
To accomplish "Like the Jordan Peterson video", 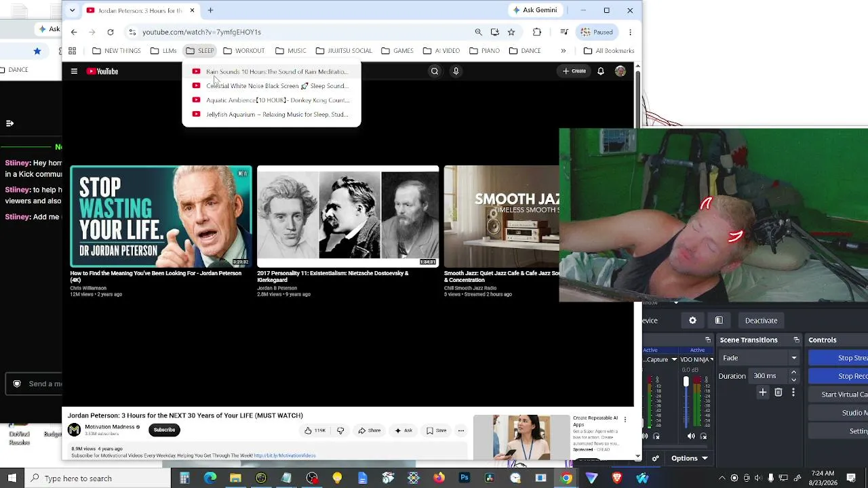I will pyautogui.click(x=315, y=430).
